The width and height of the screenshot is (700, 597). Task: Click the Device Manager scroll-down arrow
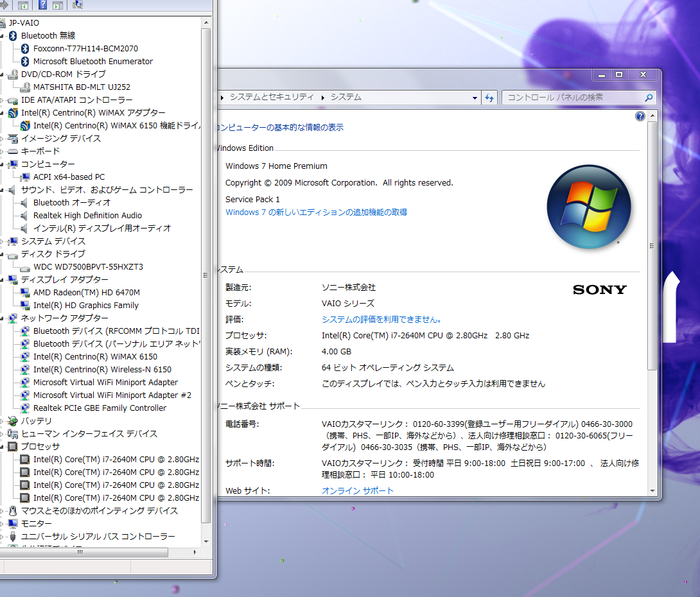(206, 542)
